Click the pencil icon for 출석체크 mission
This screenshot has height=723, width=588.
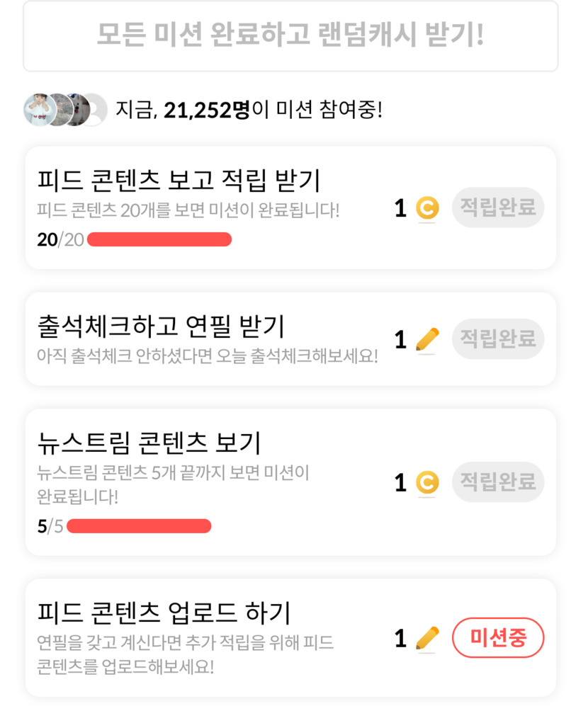(x=426, y=341)
